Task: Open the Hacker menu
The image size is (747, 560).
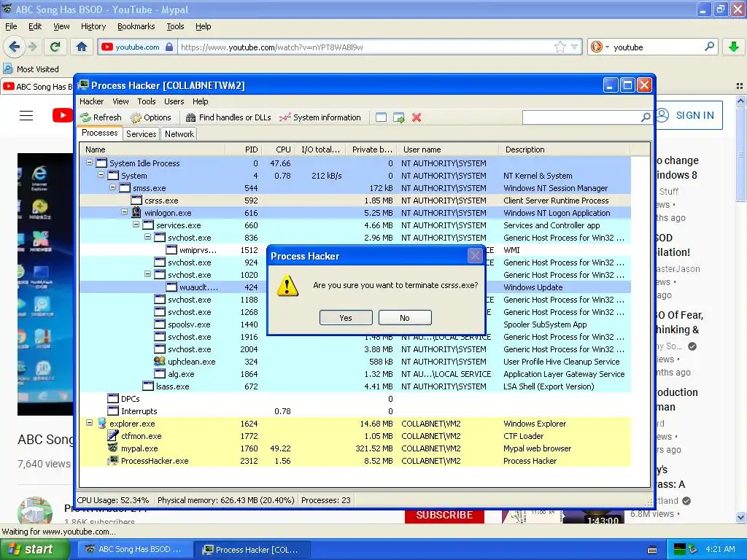Action: 91,101
